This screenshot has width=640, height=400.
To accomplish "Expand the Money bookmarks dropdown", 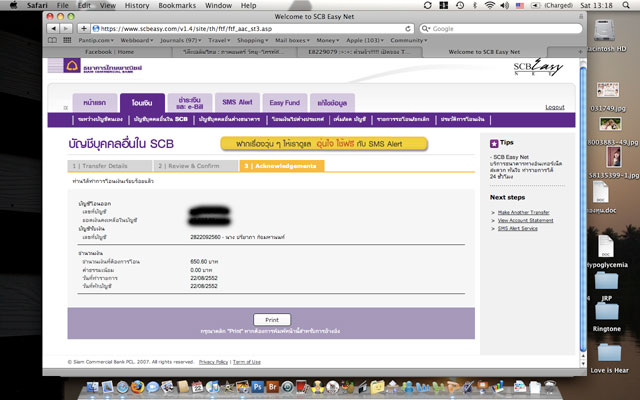I will [328, 40].
